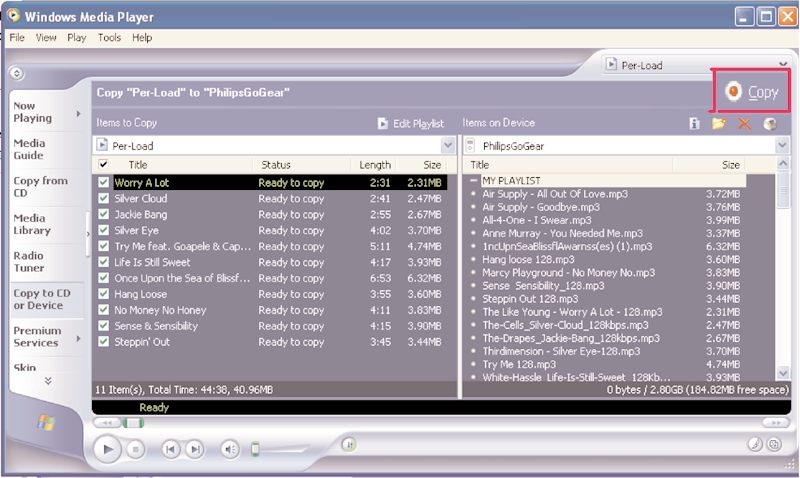Open the PhilipsGoGear device dropdown
Image resolution: width=800 pixels, height=478 pixels.
[x=782, y=145]
